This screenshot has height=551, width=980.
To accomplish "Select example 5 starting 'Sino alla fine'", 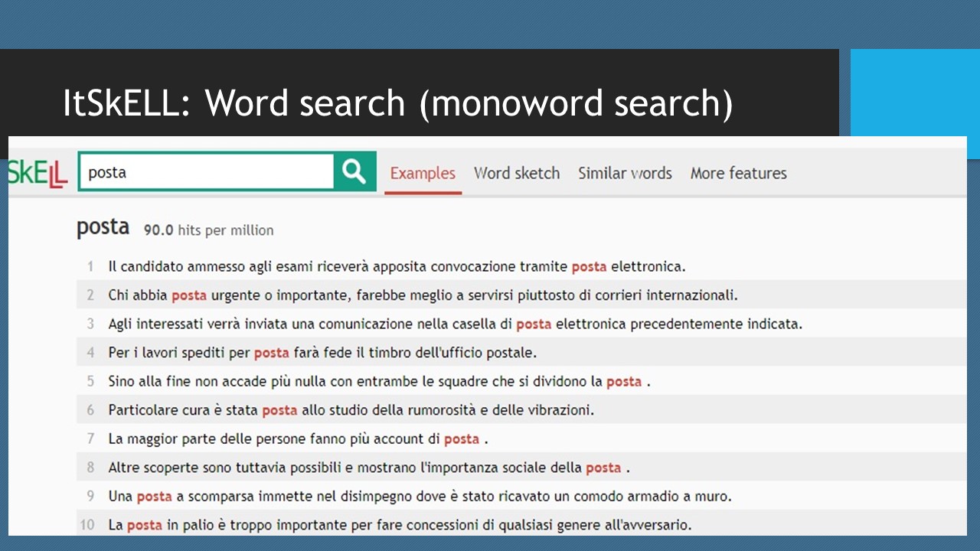I will pos(379,381).
